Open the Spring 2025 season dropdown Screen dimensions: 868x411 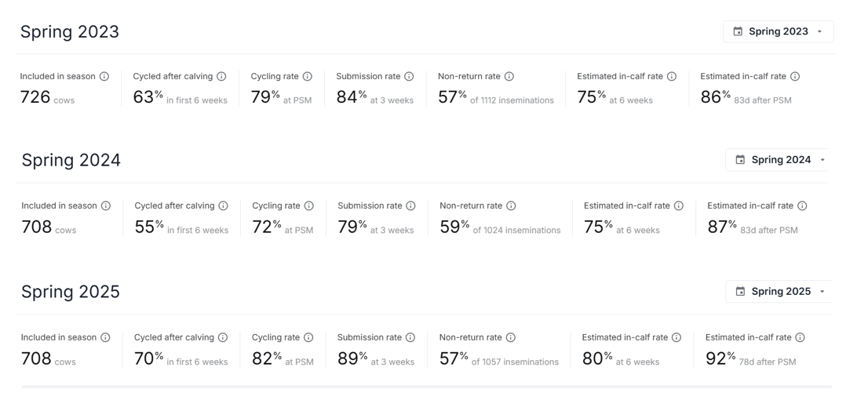[780, 292]
